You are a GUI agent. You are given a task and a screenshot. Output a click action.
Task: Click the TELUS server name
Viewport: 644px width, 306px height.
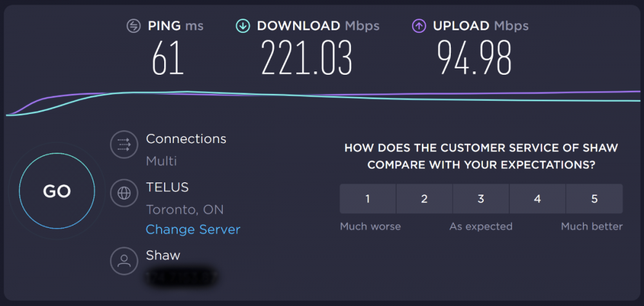coord(167,187)
